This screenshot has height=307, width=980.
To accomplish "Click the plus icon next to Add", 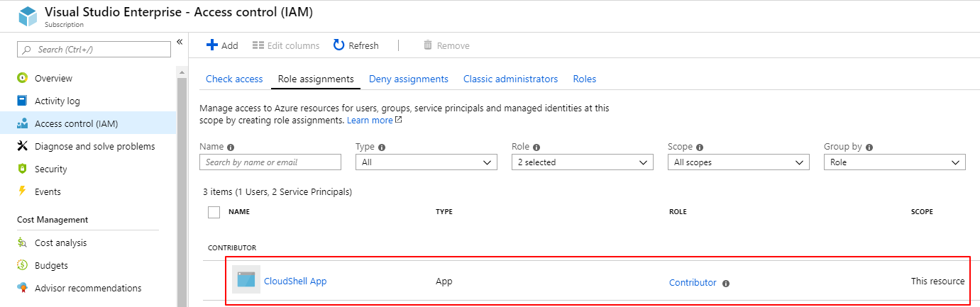I will point(211,45).
